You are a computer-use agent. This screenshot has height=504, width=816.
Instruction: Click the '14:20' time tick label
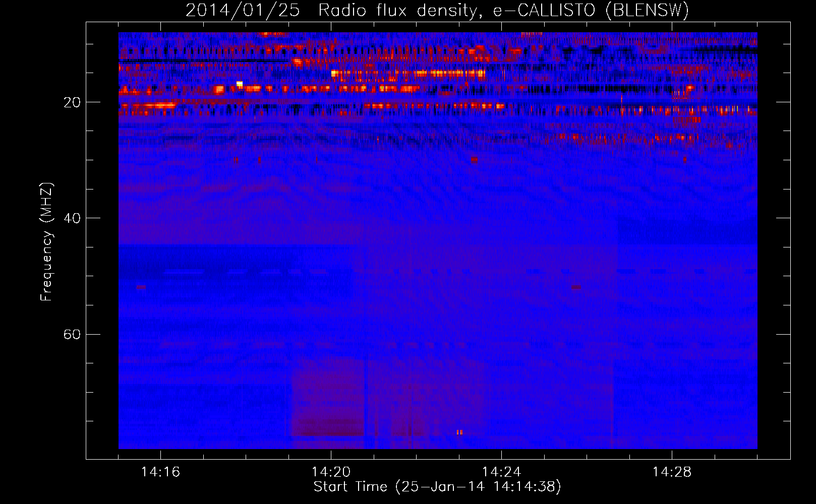point(331,472)
